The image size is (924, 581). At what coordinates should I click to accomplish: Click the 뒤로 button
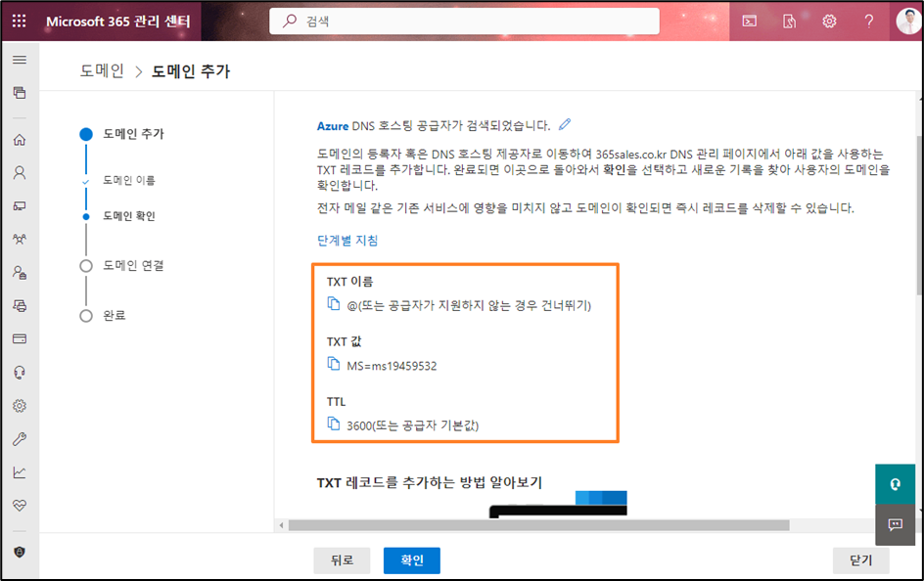(x=342, y=560)
